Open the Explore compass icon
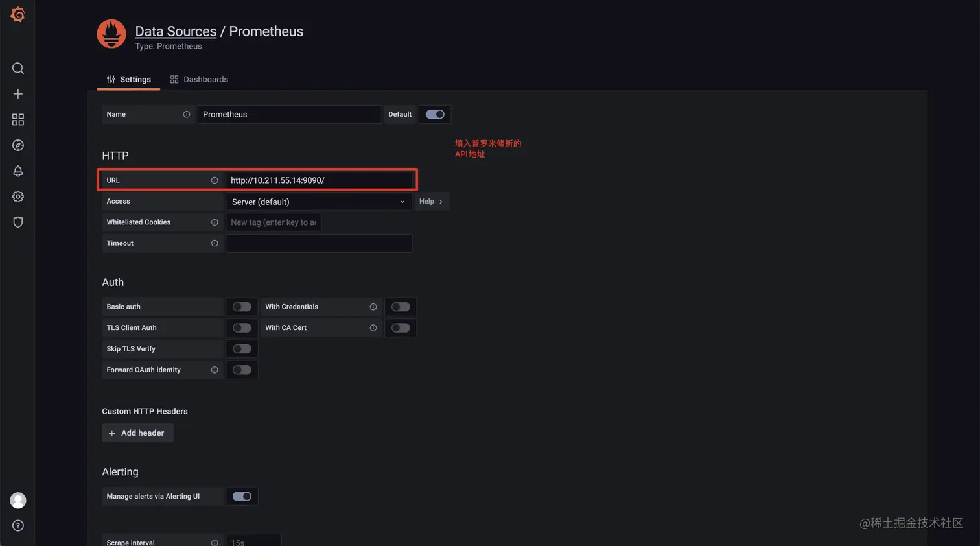 click(18, 145)
